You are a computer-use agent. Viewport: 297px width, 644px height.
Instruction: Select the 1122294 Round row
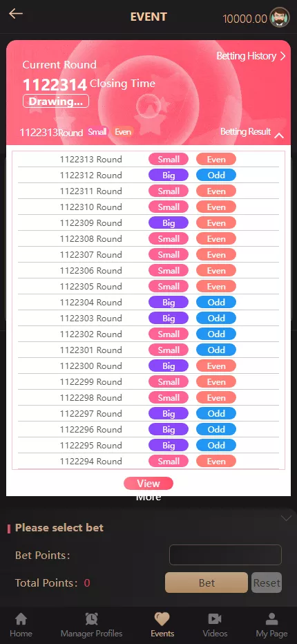pyautogui.click(x=148, y=461)
